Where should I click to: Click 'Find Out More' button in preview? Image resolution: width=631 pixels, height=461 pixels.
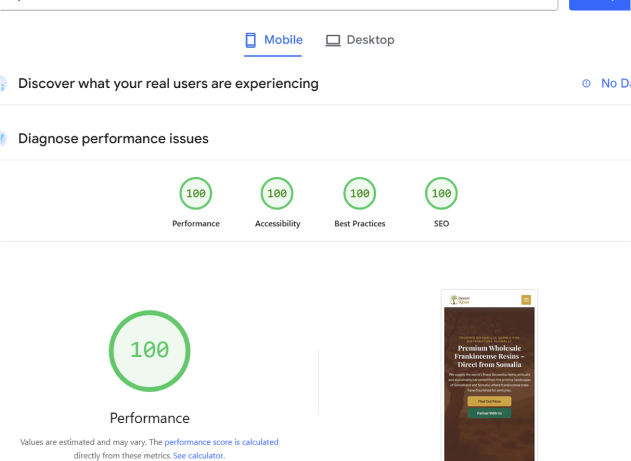pos(489,401)
